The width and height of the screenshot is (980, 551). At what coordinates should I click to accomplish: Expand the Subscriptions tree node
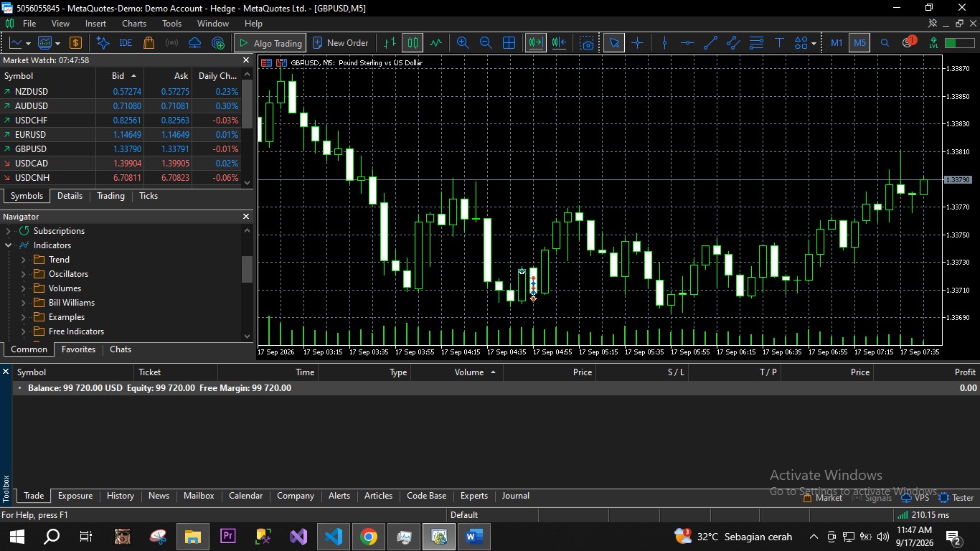coord(9,231)
